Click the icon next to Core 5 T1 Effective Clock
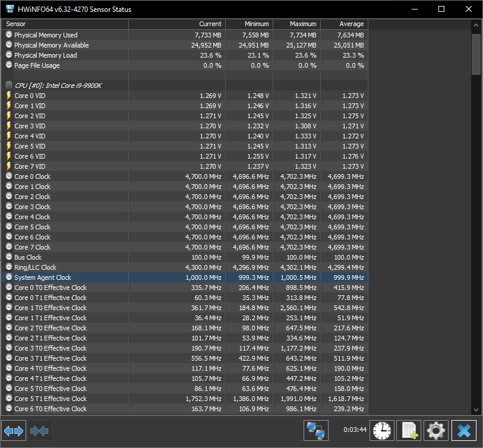Viewport: 483px width, 448px height. coord(9,399)
